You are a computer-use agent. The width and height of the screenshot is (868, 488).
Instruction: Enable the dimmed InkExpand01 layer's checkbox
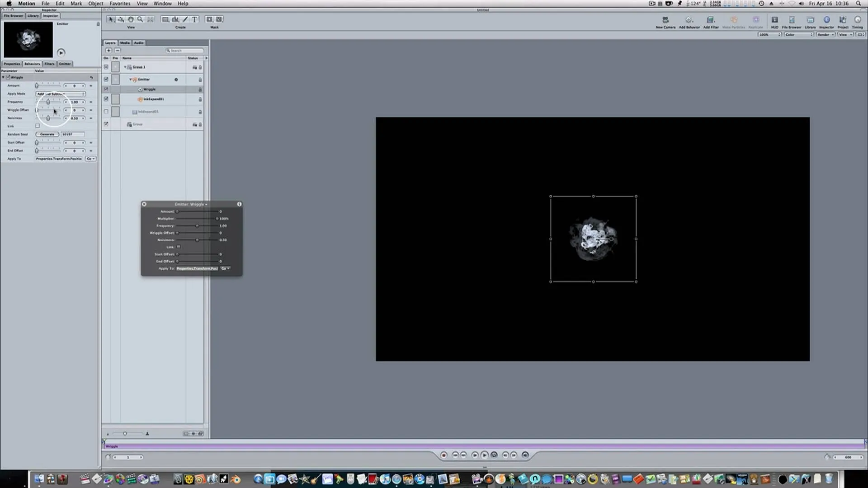(106, 111)
